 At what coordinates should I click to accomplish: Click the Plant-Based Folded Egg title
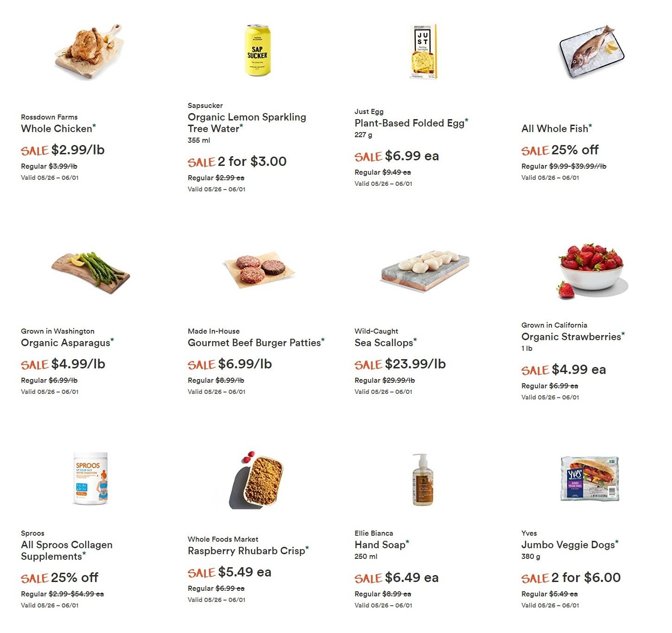tap(410, 123)
